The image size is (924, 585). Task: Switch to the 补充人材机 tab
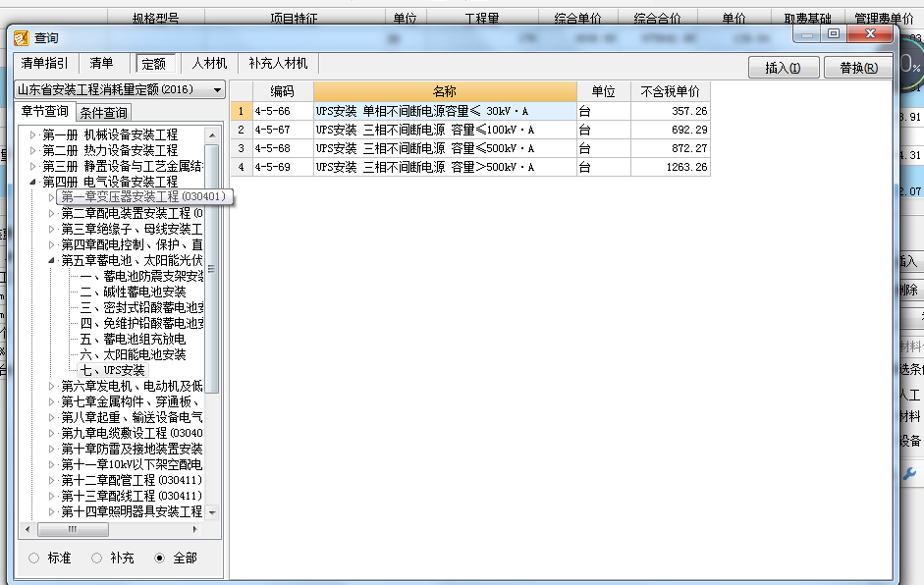point(278,63)
